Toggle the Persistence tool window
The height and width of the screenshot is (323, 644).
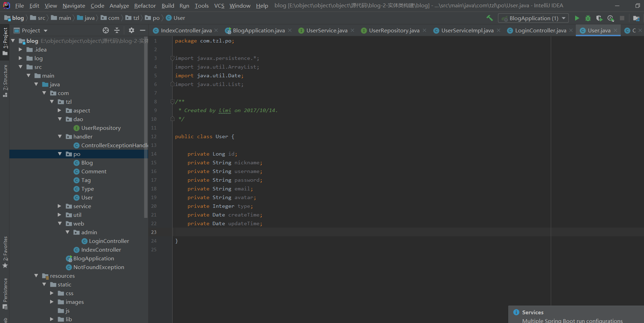pyautogui.click(x=5, y=294)
